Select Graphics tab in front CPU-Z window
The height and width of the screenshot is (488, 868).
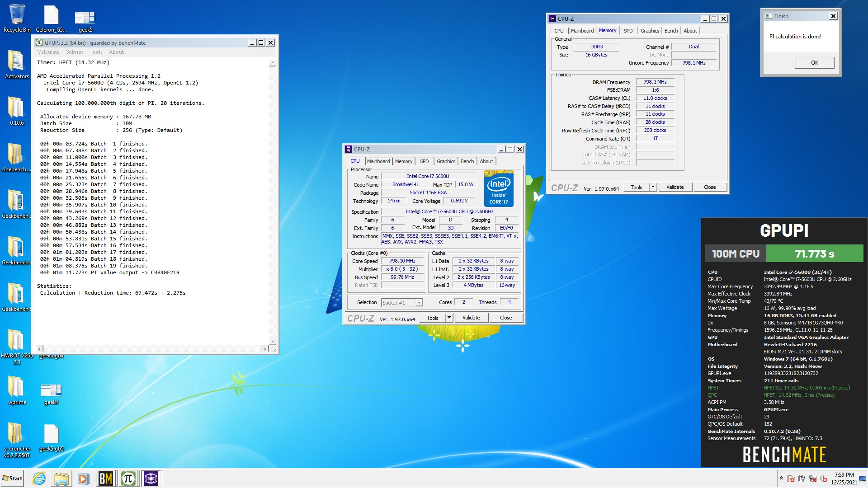coord(446,161)
